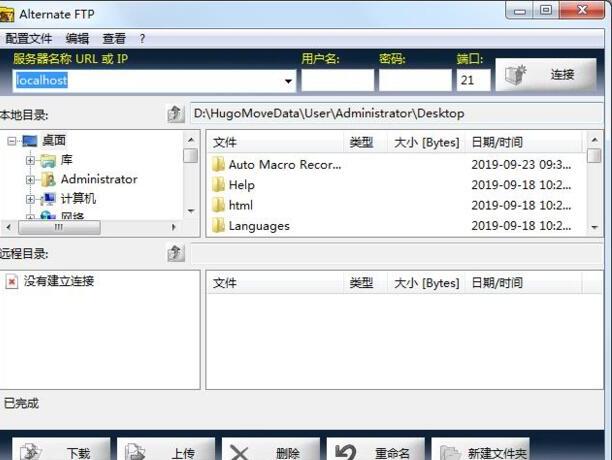The image size is (612, 460).
Task: Click the Languages folder icon
Action: tap(219, 225)
